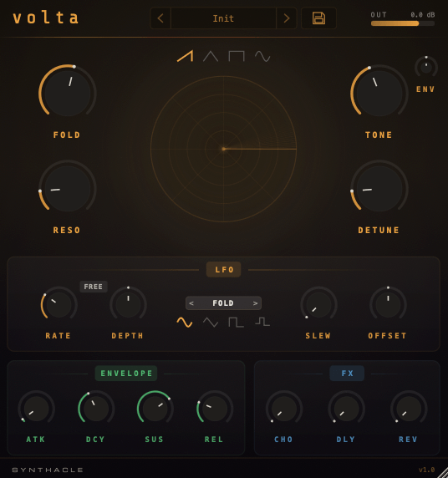The width and height of the screenshot is (448, 478).
Task: Click the CHO chorus knob
Action: point(284,409)
